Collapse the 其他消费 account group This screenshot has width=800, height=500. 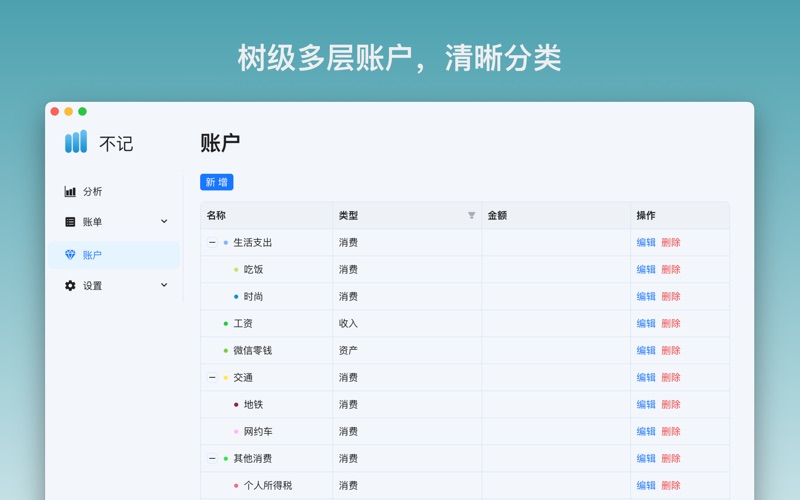point(212,459)
